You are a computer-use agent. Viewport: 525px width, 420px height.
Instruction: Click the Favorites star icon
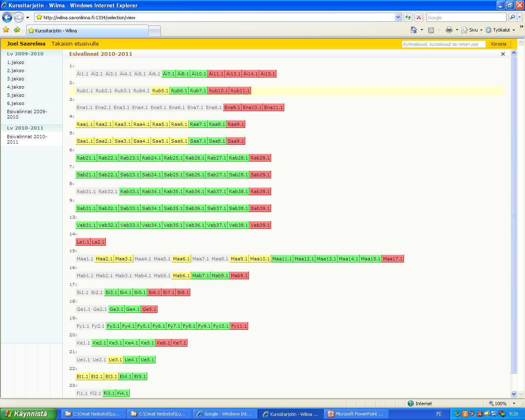point(6,30)
